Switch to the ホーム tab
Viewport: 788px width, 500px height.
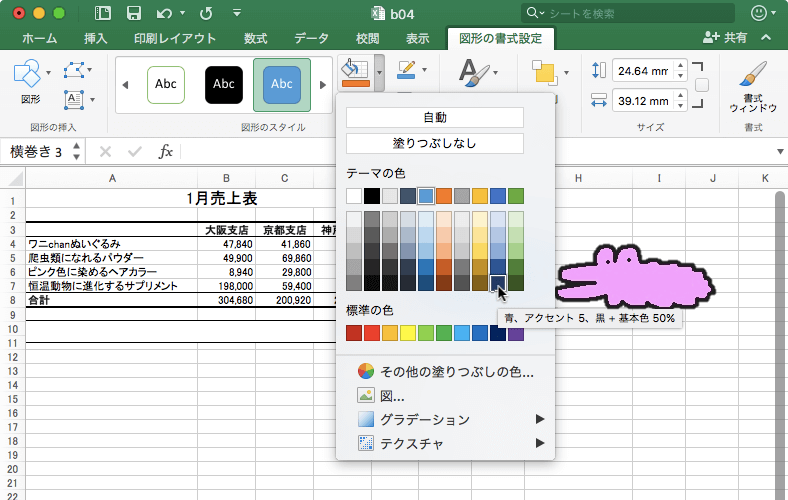click(x=39, y=38)
